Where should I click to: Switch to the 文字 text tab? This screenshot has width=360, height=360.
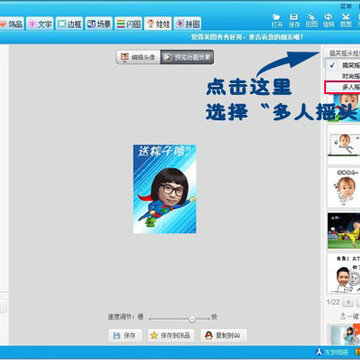[40, 24]
